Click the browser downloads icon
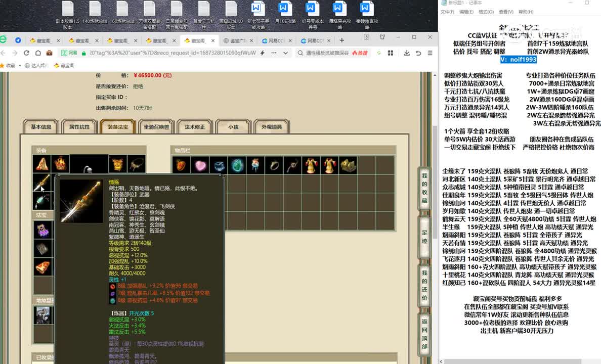601x364 pixels. point(406,53)
